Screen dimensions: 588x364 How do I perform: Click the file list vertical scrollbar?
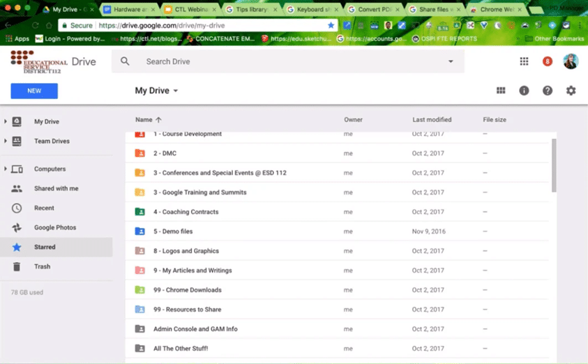tap(554, 165)
